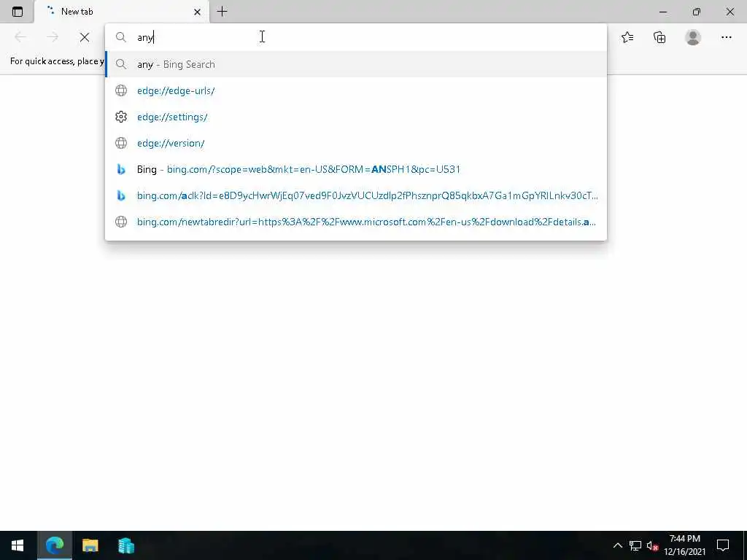Go forward with the forward arrow
747x560 pixels.
click(53, 37)
